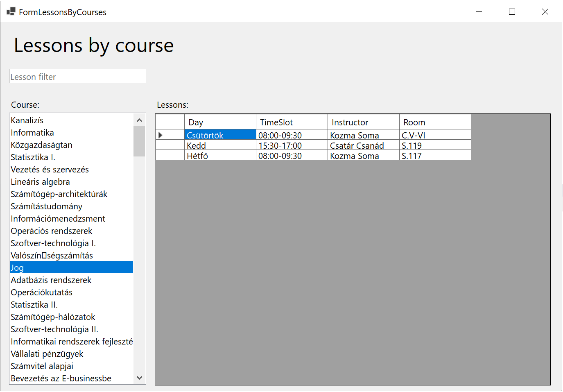563x392 pixels.
Task: Select Számítógép-architektúrák course
Action: click(72, 194)
